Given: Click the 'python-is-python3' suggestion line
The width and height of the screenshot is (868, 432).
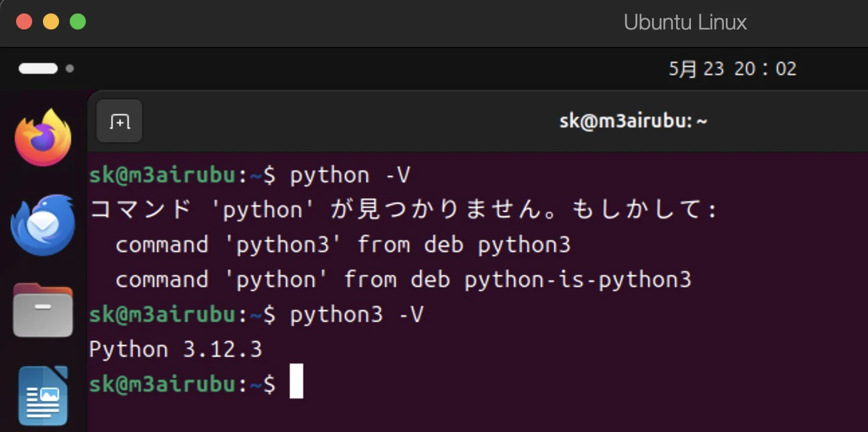Looking at the screenshot, I should point(403,280).
